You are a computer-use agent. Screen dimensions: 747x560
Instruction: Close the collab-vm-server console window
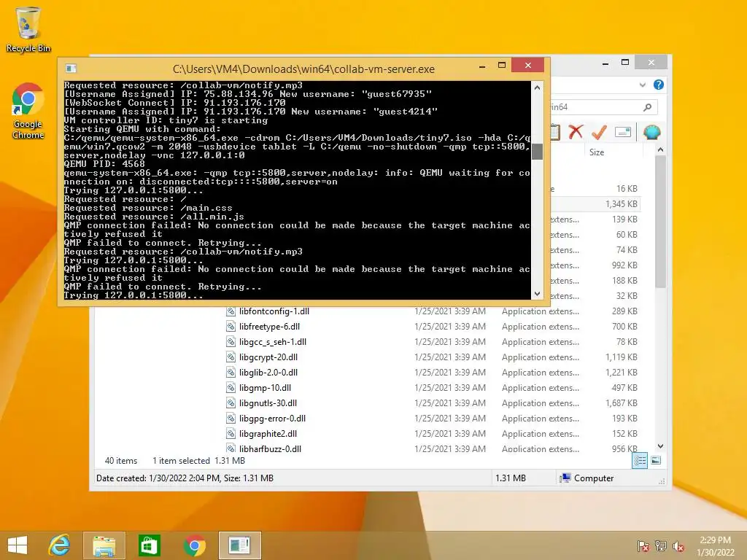pos(528,65)
